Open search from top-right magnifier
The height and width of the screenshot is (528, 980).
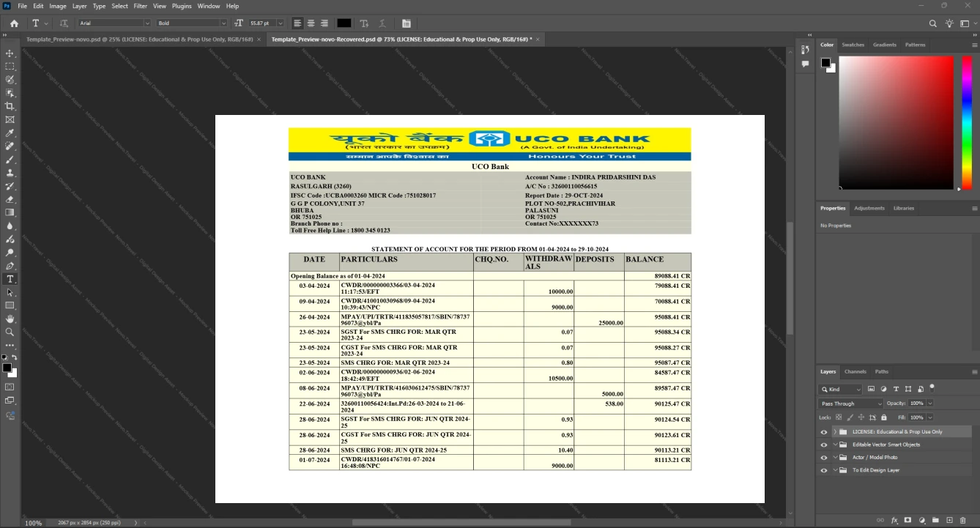[932, 23]
